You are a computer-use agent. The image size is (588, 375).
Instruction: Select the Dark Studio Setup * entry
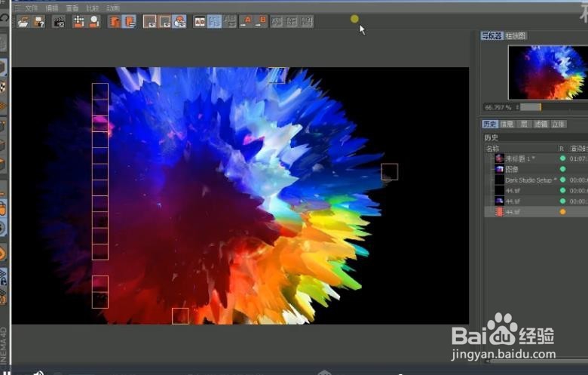pos(531,180)
